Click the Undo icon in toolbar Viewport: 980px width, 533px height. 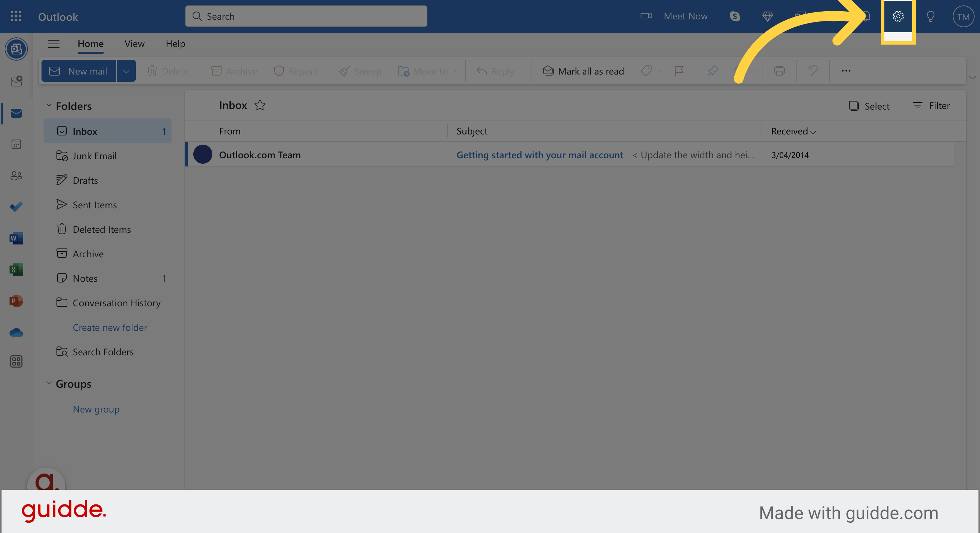pos(813,71)
